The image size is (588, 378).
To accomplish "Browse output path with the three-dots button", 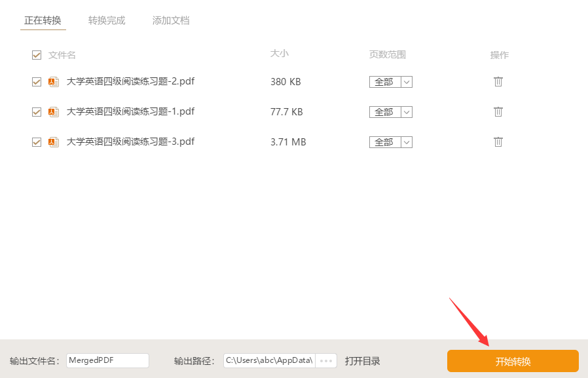I will (x=326, y=361).
